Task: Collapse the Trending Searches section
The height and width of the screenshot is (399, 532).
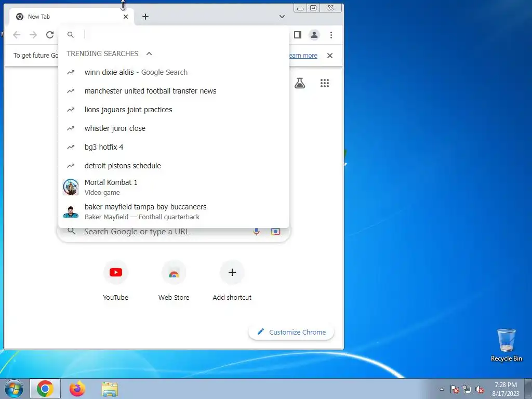Action: point(149,54)
